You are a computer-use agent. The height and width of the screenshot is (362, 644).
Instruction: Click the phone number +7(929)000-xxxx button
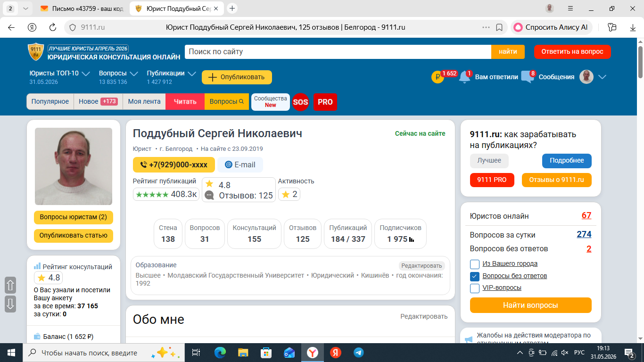pos(174,165)
